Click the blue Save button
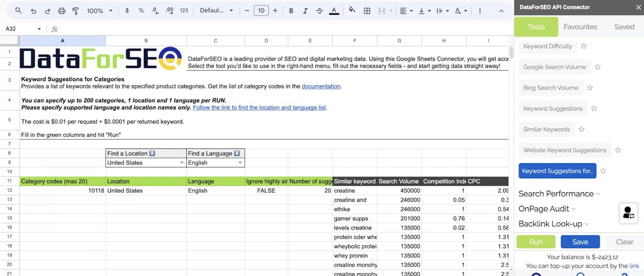The width and height of the screenshot is (644, 276). pyautogui.click(x=580, y=242)
